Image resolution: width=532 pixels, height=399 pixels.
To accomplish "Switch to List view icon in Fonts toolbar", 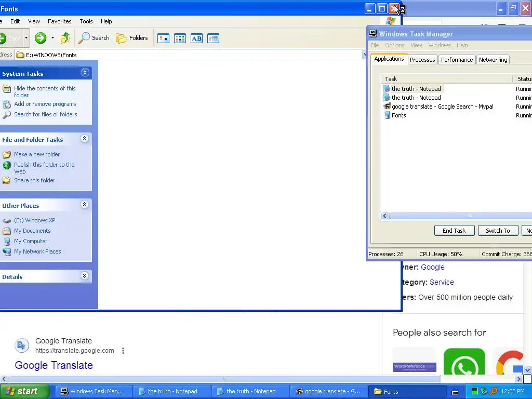I will tap(180, 38).
